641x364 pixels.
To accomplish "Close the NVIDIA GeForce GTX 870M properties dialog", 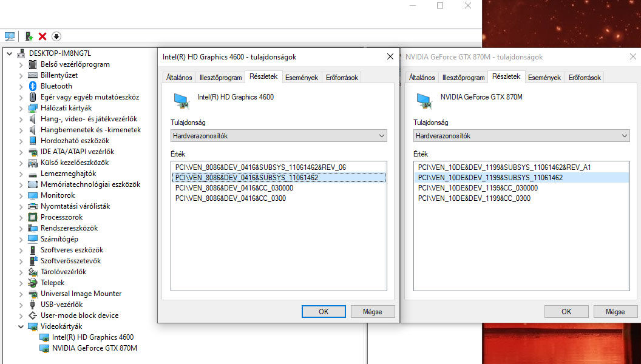I will (x=633, y=57).
